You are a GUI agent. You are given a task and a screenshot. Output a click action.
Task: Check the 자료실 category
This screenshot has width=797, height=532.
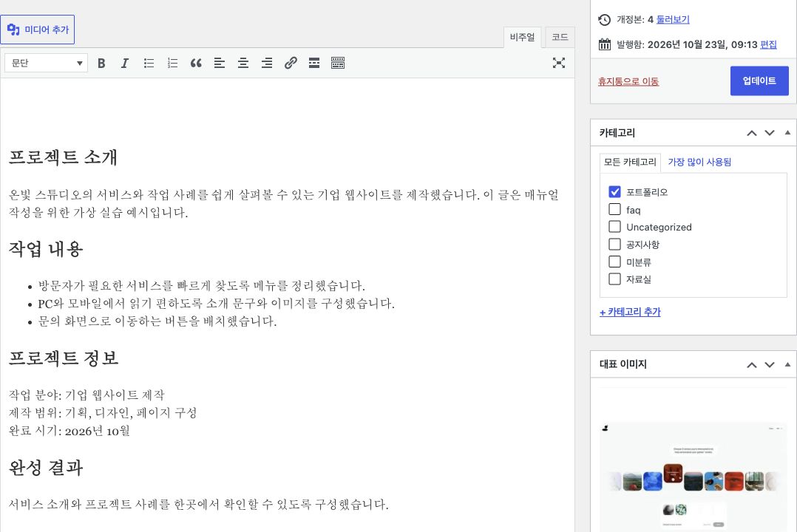(x=614, y=279)
